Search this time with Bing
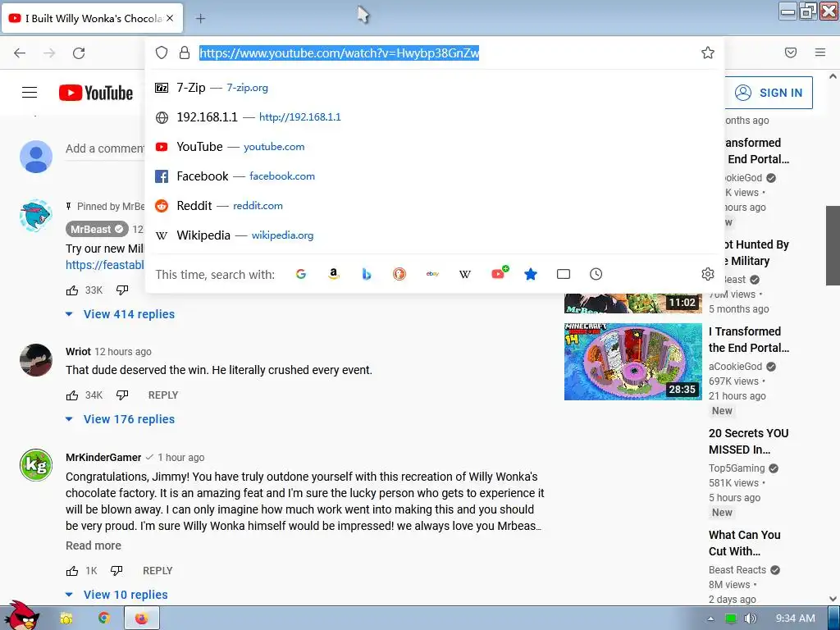The height and width of the screenshot is (630, 840). pyautogui.click(x=367, y=274)
